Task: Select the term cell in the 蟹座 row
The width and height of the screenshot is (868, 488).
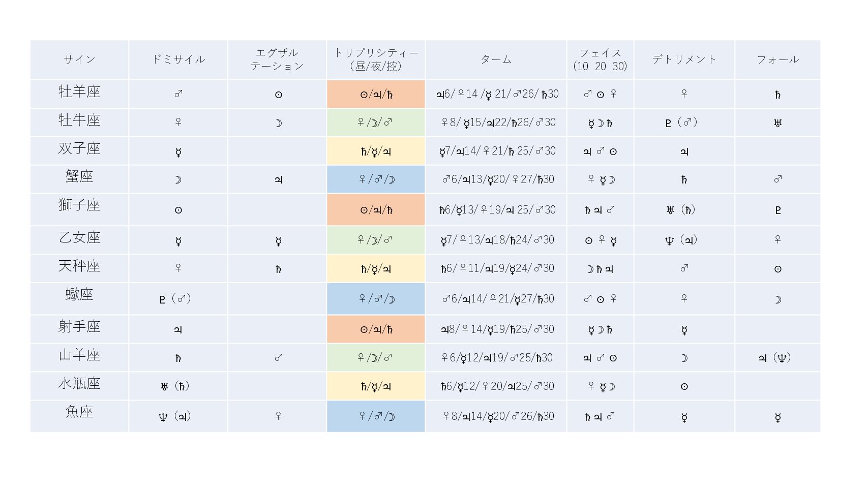Action: point(496,179)
